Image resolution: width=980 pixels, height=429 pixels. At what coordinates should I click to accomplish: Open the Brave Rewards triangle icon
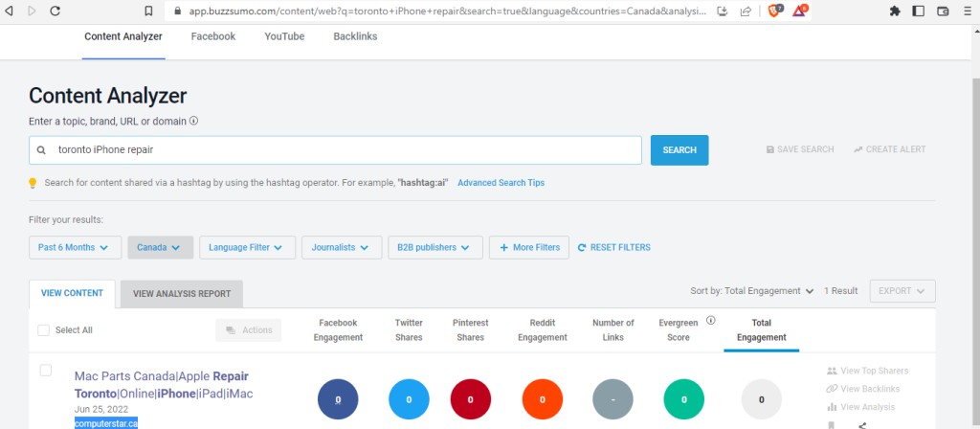800,11
